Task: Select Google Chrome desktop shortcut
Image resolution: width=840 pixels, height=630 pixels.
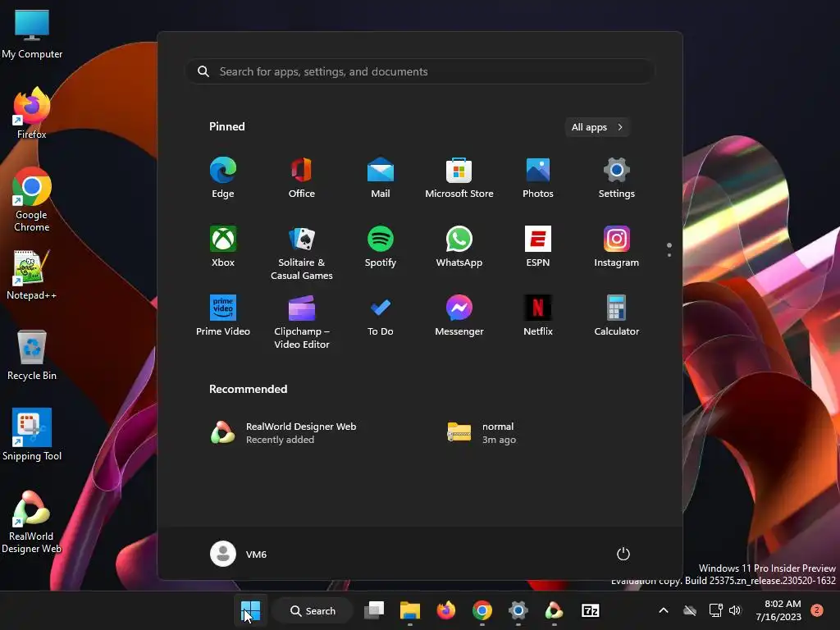Action: pos(32,200)
